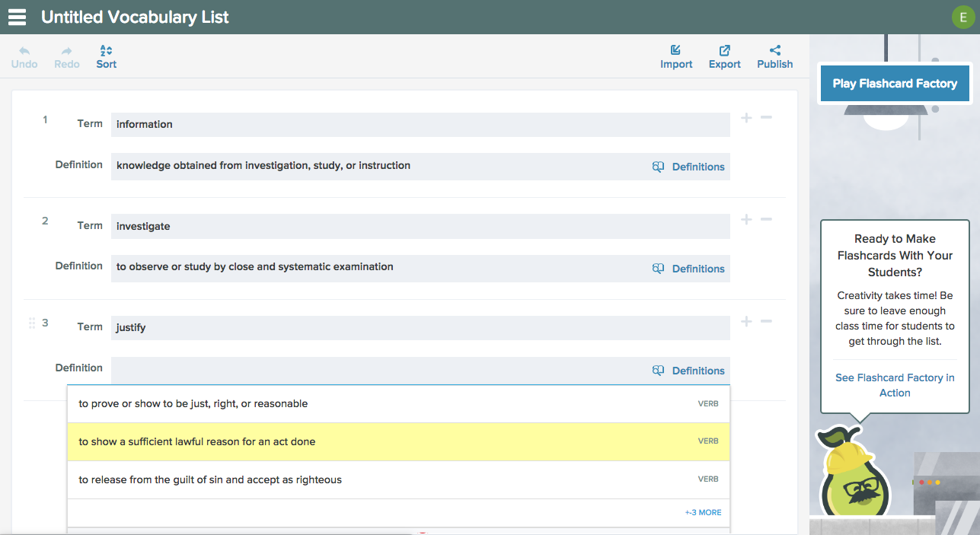Open the green user avatar E

[962, 17]
